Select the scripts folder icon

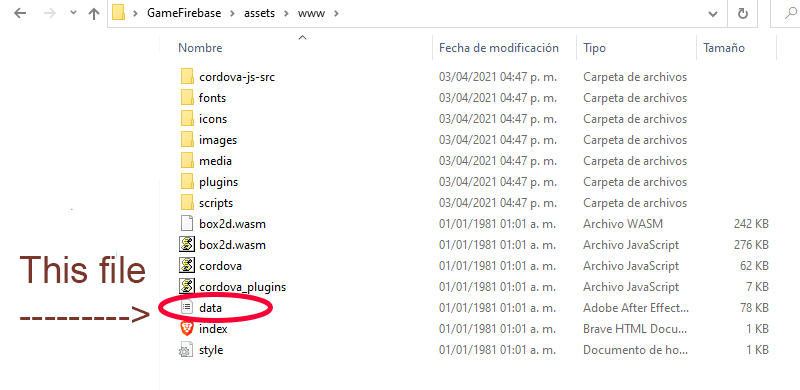tap(187, 203)
